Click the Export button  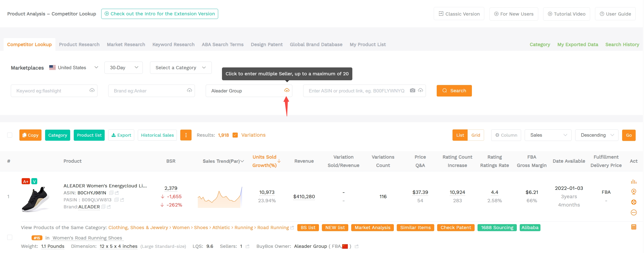(x=121, y=135)
